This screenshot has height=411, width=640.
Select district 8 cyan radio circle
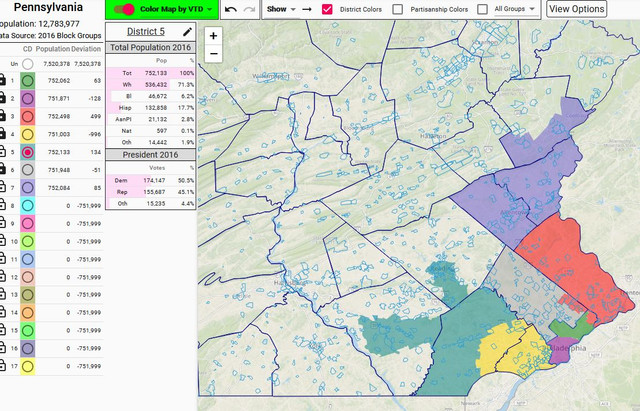coord(28,205)
